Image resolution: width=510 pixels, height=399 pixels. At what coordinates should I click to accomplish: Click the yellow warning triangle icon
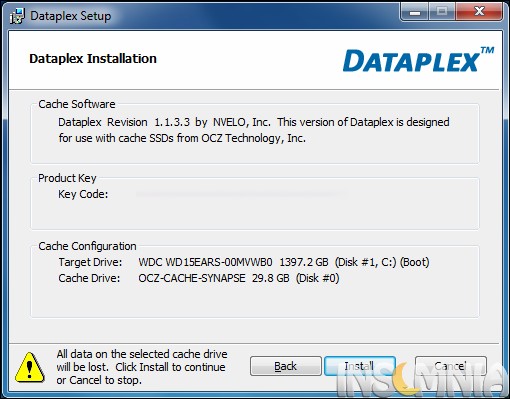coord(30,368)
